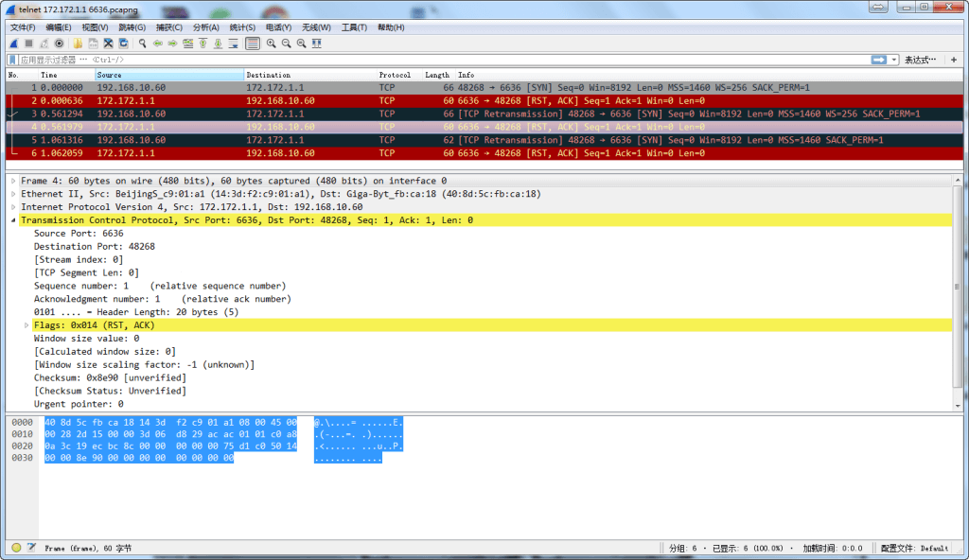Sort by the Destination column header
The image size is (969, 560).
[x=310, y=75]
